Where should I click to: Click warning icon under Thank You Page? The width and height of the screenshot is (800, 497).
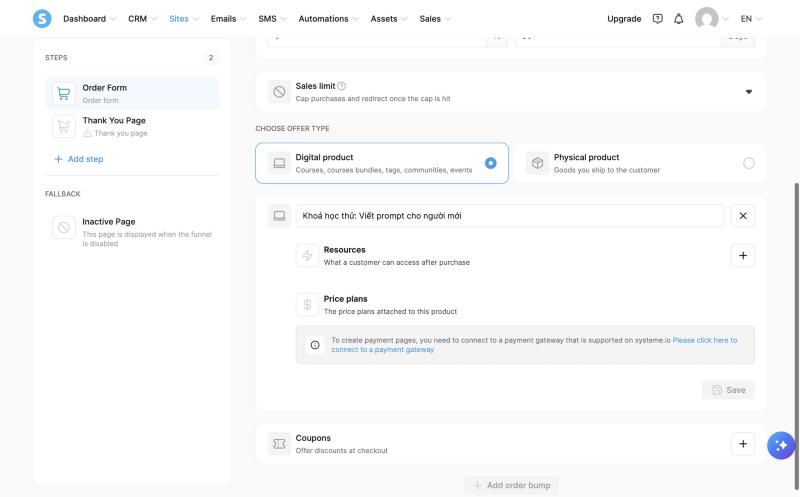[x=87, y=133]
